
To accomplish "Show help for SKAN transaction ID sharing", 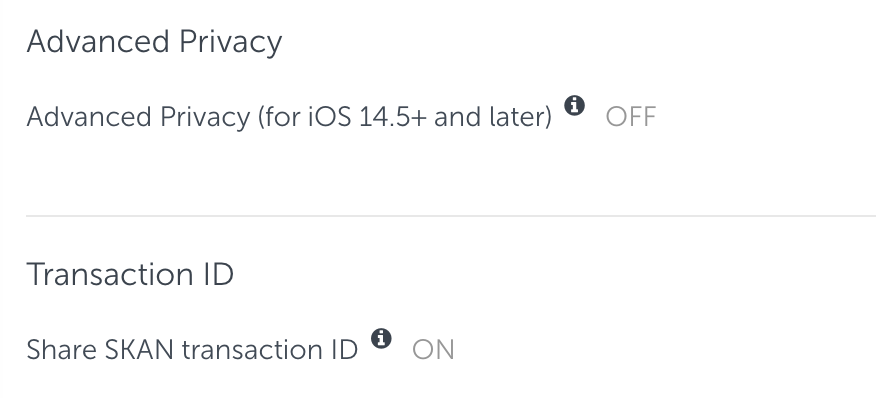I will coord(380,338).
